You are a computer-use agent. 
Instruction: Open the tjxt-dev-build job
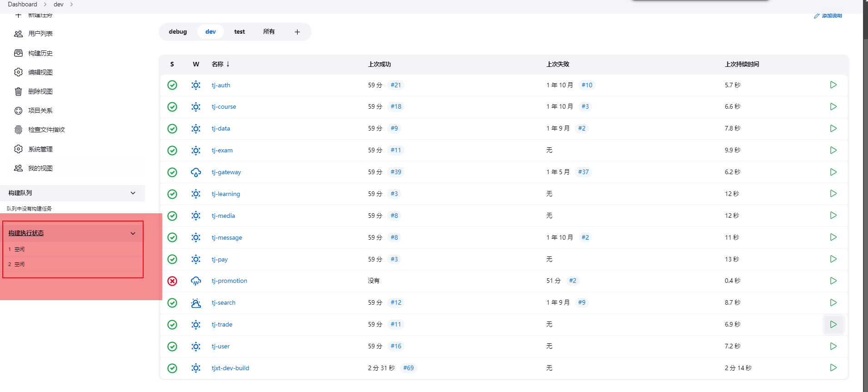tap(230, 368)
